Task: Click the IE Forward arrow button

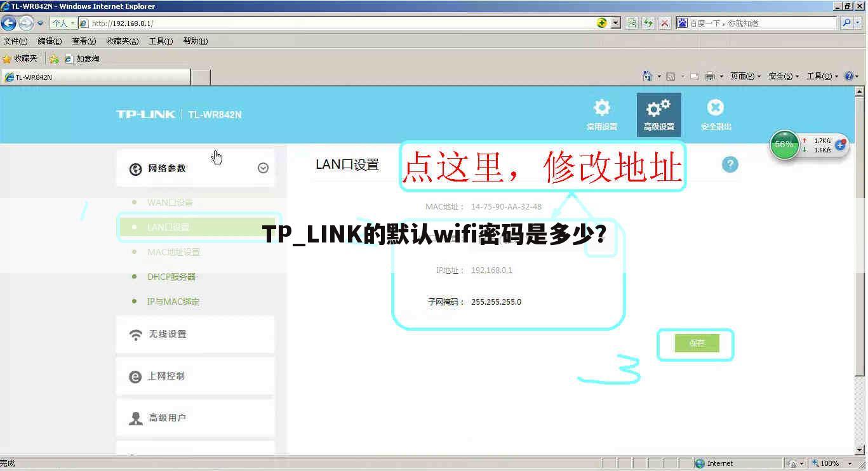Action: pyautogui.click(x=26, y=23)
